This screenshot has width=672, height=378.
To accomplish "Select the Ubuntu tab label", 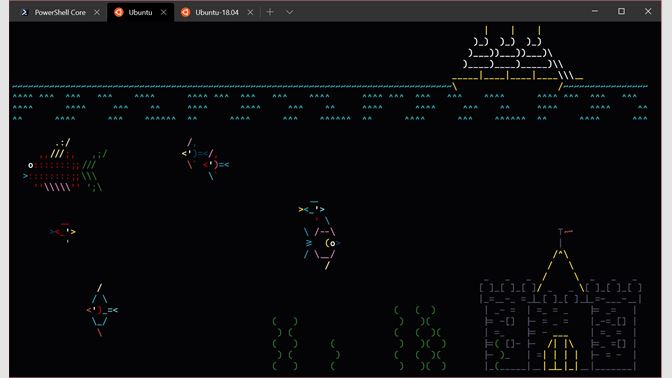I will click(140, 12).
